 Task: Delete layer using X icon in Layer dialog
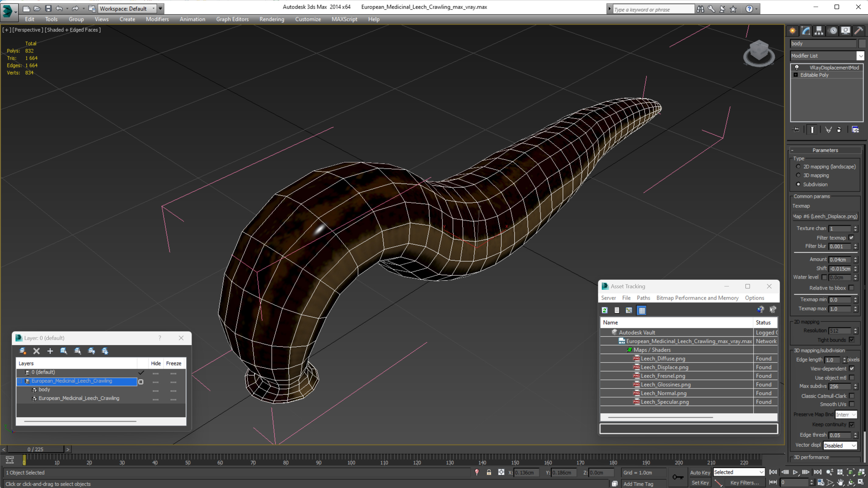pos(37,351)
